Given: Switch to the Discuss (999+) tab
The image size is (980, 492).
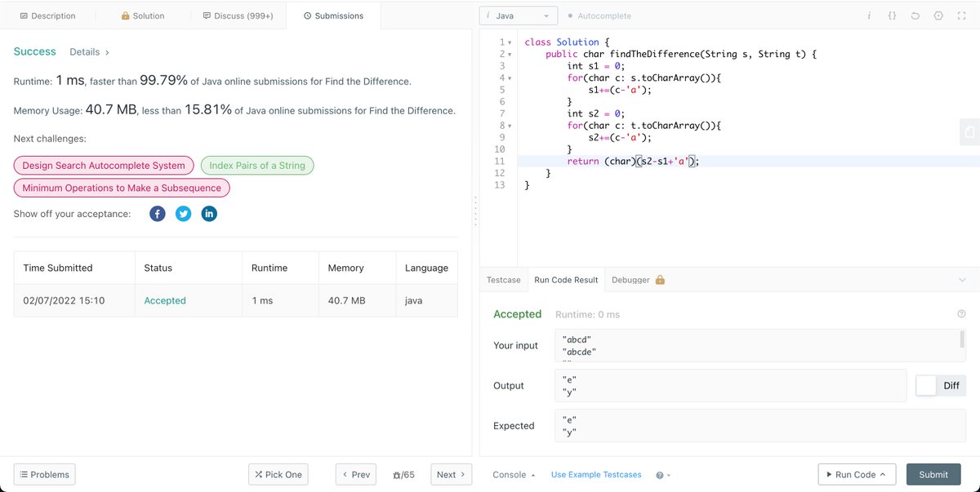Looking at the screenshot, I should [x=238, y=16].
